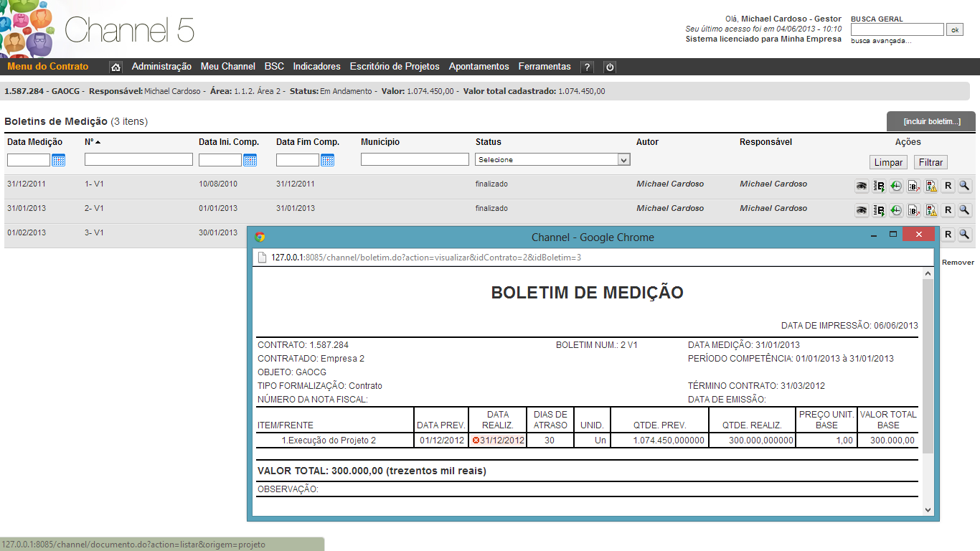Viewport: 980px width, 551px height.
Task: Open busca avançada link
Action: coord(881,41)
